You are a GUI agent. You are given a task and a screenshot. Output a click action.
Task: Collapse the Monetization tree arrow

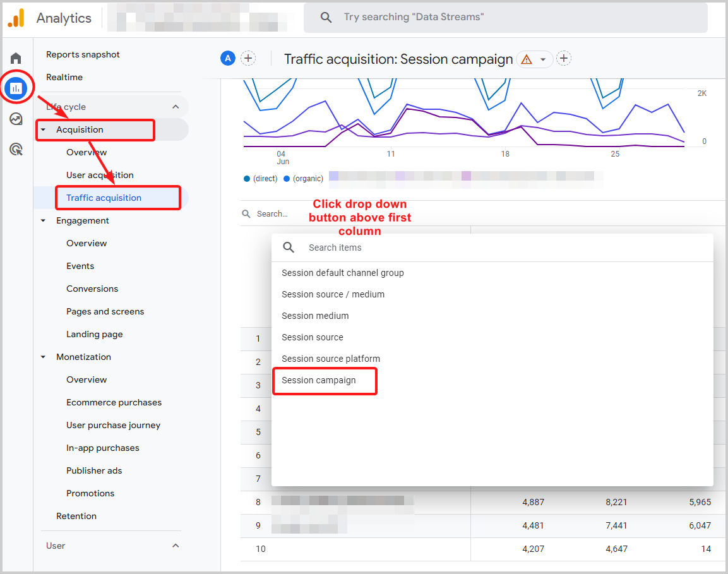(43, 357)
